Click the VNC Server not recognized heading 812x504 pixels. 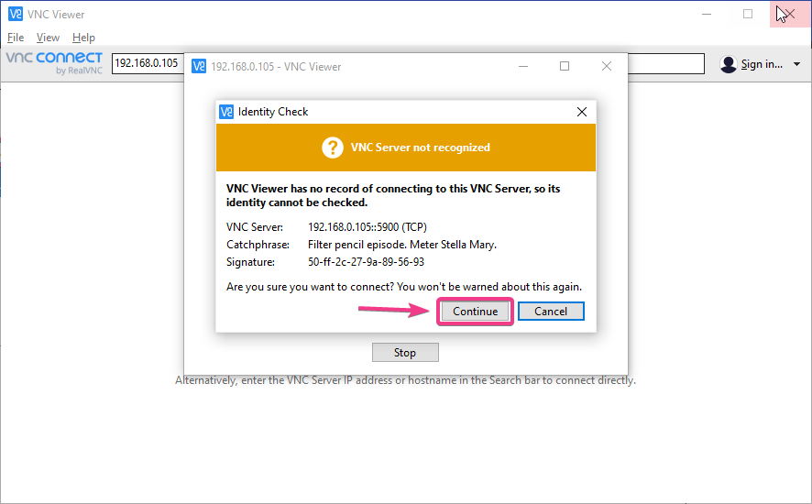pyautogui.click(x=420, y=148)
